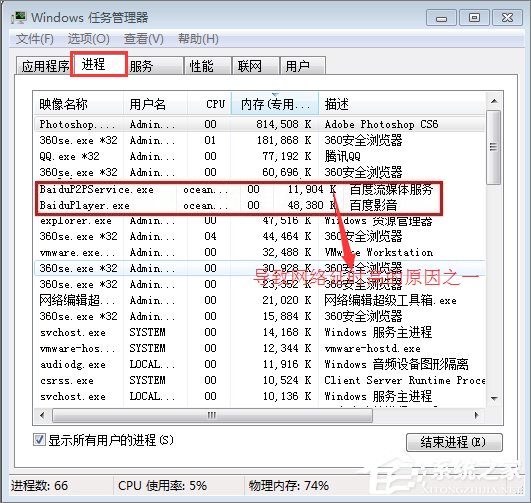Switch to the 进程 tab
The image size is (531, 503).
point(99,64)
